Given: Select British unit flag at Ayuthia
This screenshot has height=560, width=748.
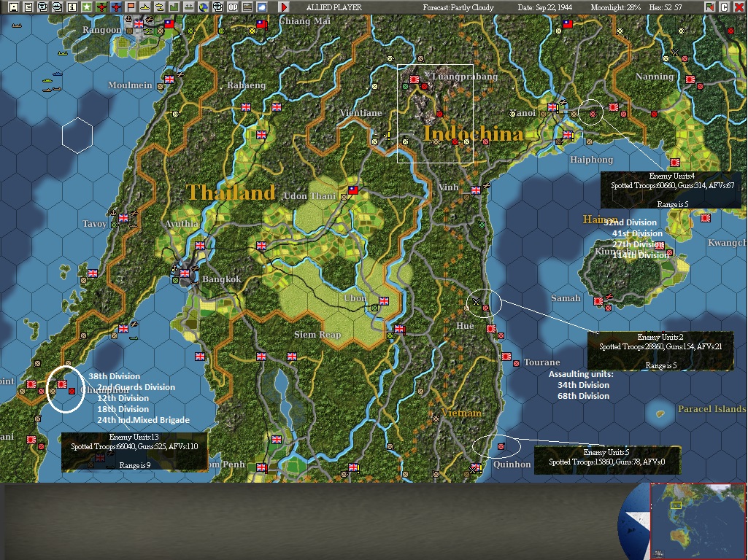Looking at the screenshot, I should pos(200,246).
